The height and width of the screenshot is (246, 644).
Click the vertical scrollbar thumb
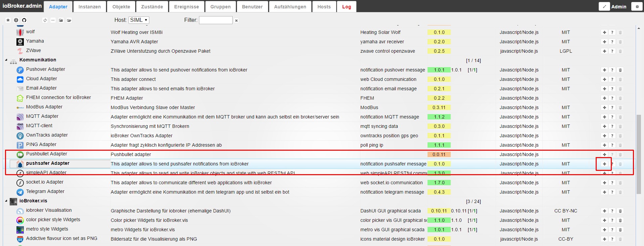coord(639,154)
